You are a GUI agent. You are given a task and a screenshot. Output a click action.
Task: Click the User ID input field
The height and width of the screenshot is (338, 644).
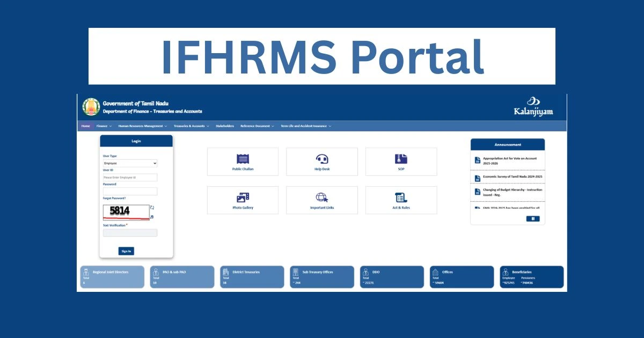point(130,177)
